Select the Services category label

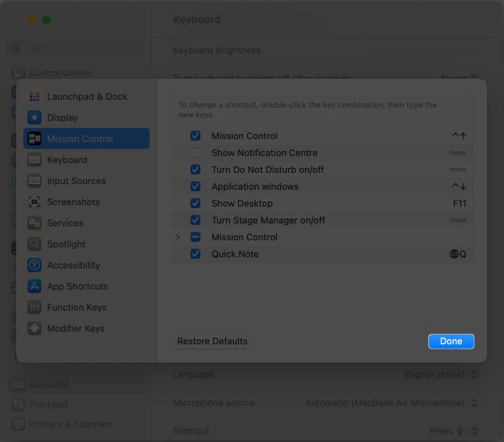tap(65, 223)
